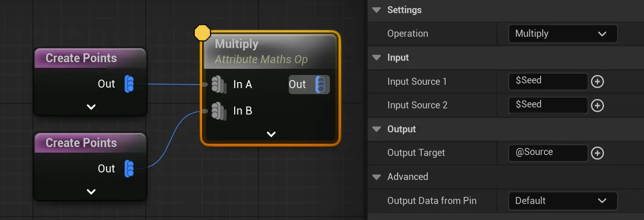
Task: Click plus icon beside Output Target
Action: [597, 153]
